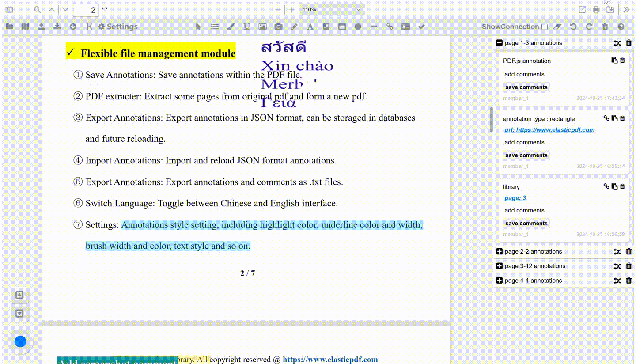
Task: Zoom in with the plus button
Action: click(x=291, y=10)
